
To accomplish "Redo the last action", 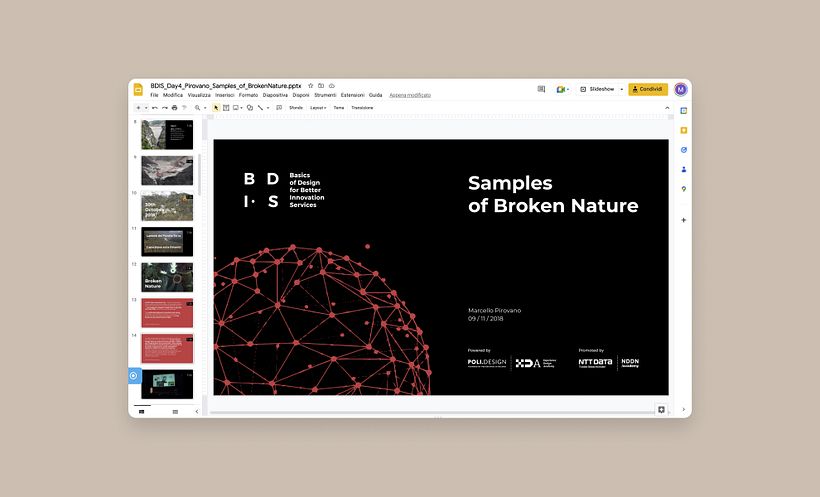I will [165, 108].
